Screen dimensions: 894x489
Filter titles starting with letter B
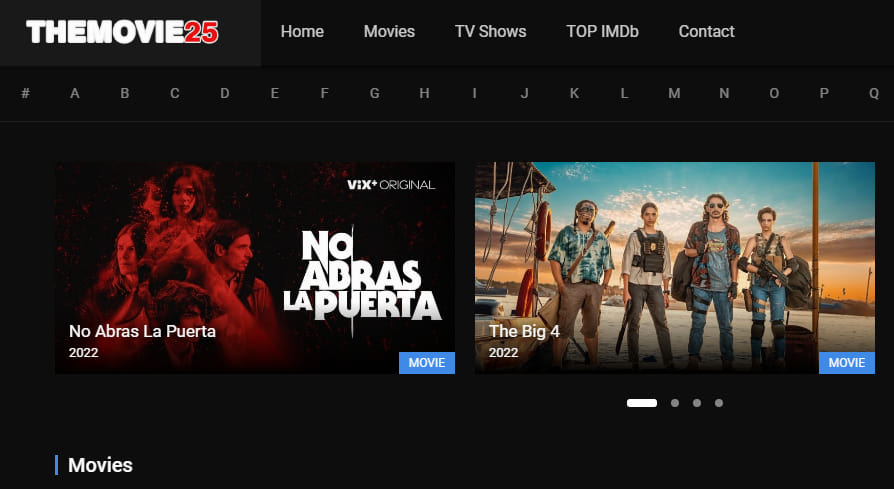click(x=125, y=93)
